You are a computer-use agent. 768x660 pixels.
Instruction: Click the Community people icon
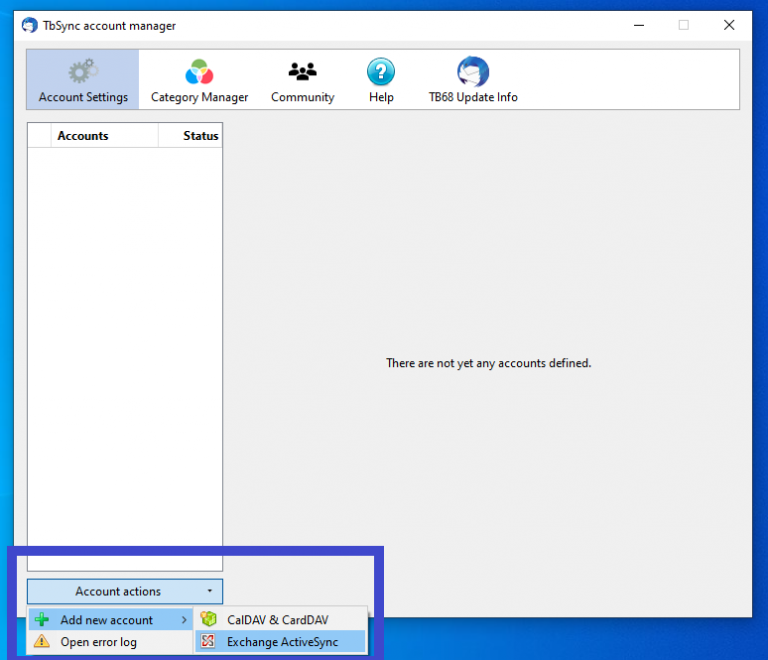302,71
